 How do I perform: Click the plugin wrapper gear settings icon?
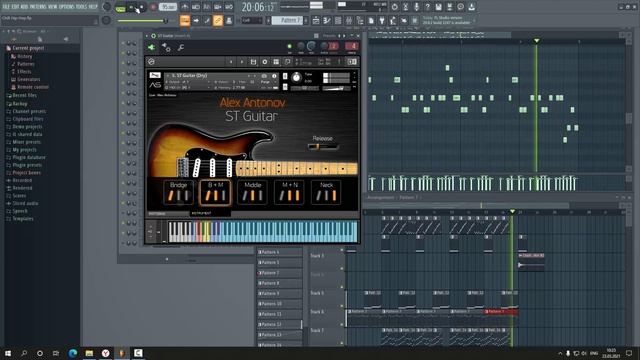166,48
